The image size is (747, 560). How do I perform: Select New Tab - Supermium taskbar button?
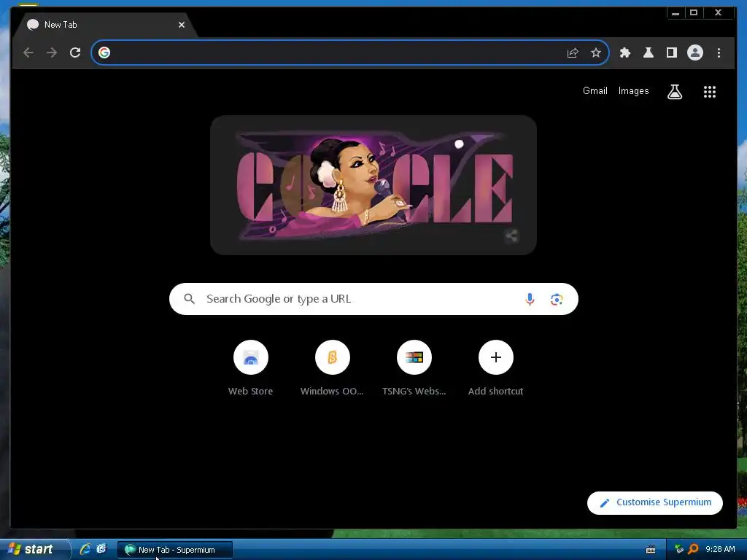pos(175,550)
